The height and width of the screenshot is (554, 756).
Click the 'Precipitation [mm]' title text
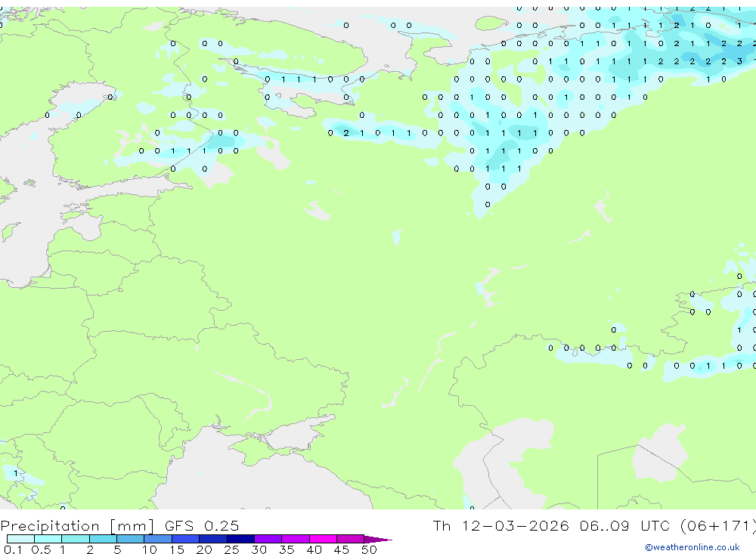click(x=77, y=525)
